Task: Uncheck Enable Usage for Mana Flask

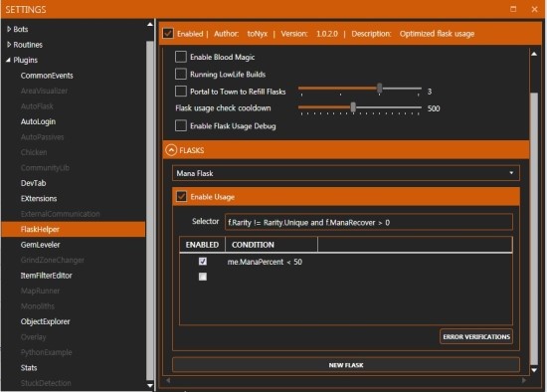Action: 181,196
